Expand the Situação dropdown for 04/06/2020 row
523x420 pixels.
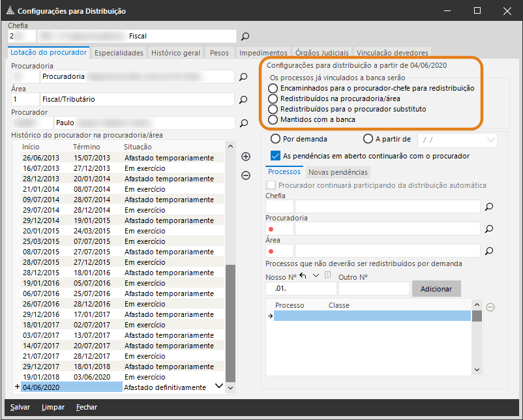coord(218,387)
